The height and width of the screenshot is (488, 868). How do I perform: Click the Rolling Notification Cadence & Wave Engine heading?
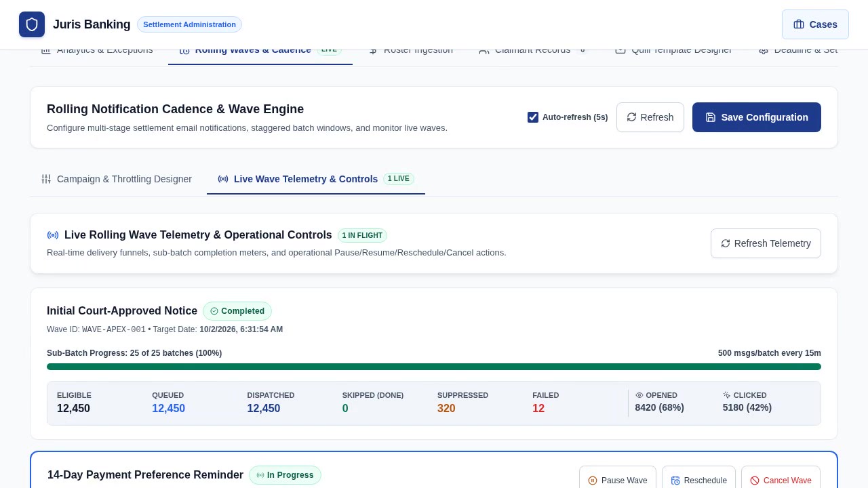tap(175, 109)
